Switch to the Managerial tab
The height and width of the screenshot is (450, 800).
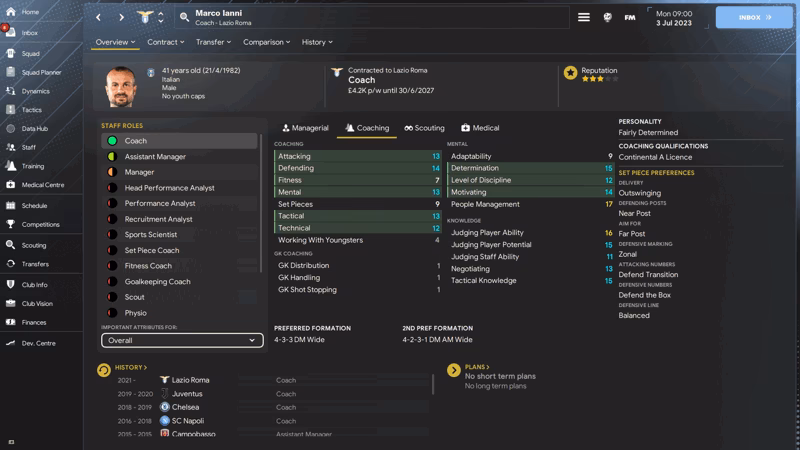click(305, 128)
